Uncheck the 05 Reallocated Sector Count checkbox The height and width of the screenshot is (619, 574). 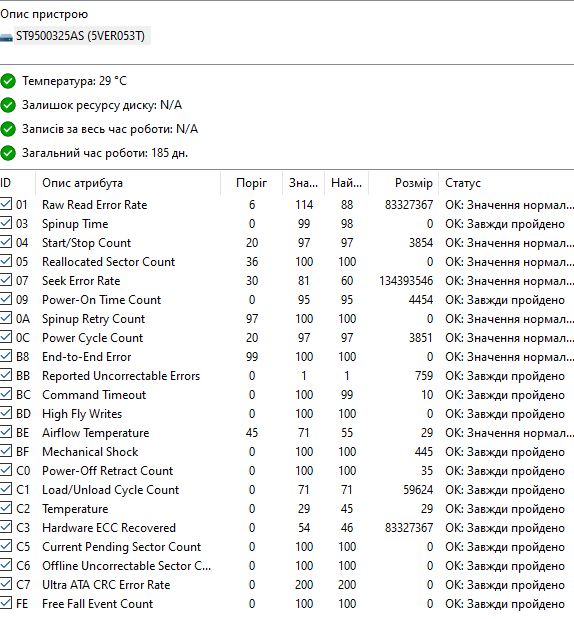pyautogui.click(x=6, y=261)
